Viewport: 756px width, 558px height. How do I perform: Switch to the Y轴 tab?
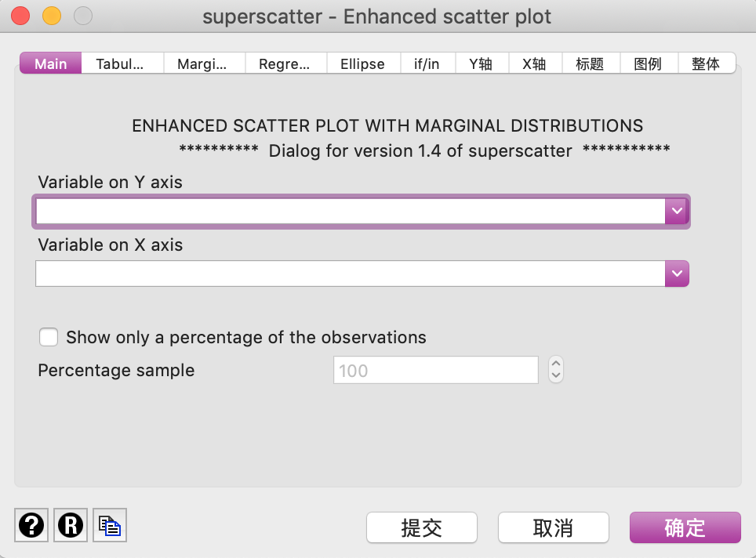click(482, 63)
